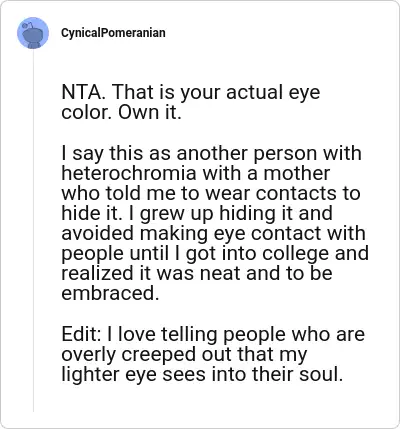This screenshot has width=400, height=429.
Task: Click the Reddit Snoo avatar icon
Action: point(33,33)
